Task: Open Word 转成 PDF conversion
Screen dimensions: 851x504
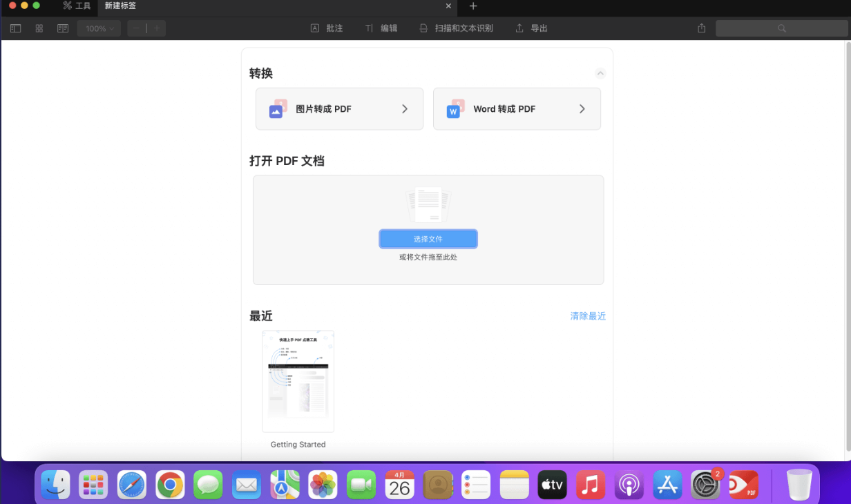Action: pos(517,109)
